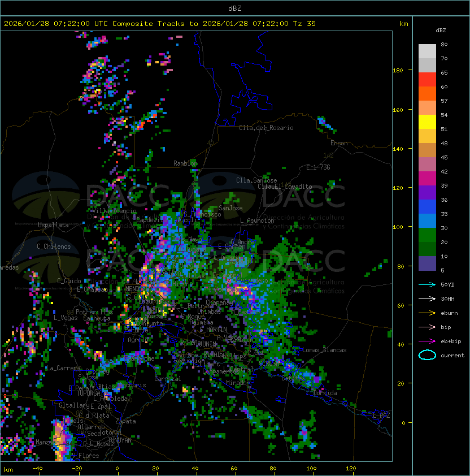The width and height of the screenshot is (470, 476).
Task: Click the L_Asuncion place label
Action: [257, 220]
